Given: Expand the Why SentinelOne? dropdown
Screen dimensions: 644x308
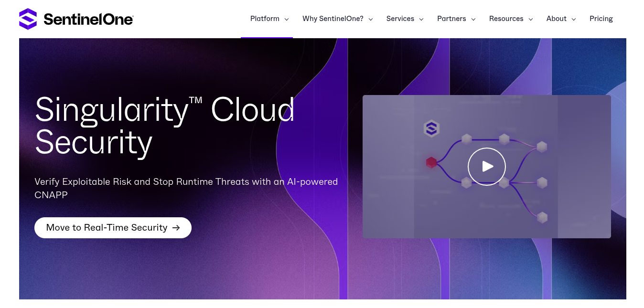Looking at the screenshot, I should 333,19.
